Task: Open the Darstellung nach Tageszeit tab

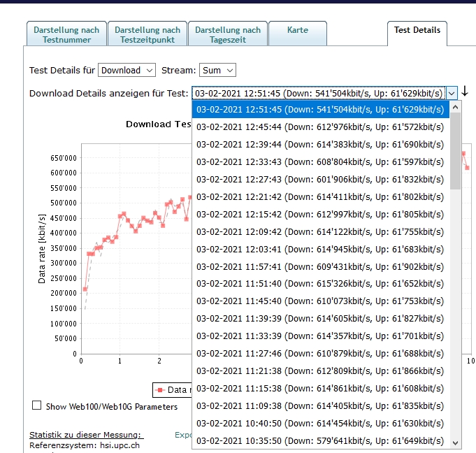Action: tap(227, 35)
